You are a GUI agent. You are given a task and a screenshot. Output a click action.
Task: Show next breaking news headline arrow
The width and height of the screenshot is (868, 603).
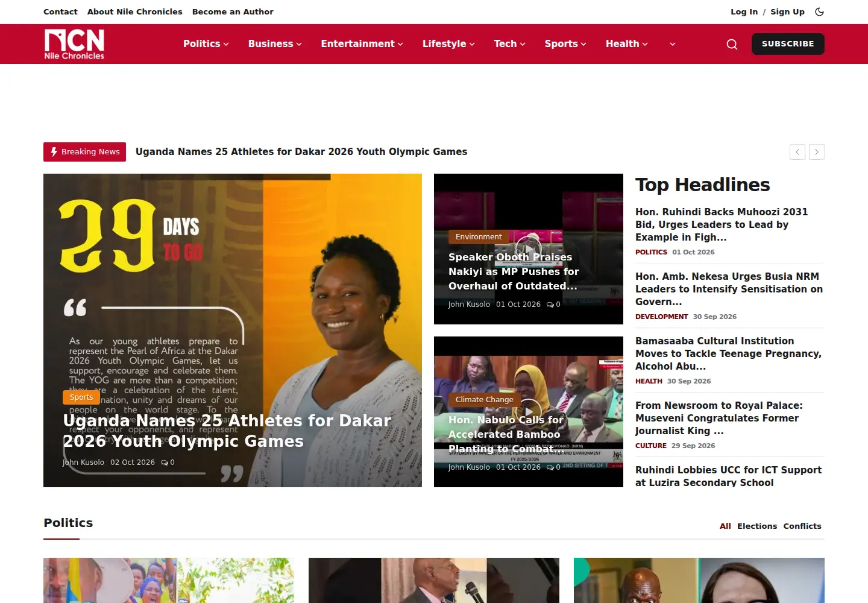click(817, 152)
